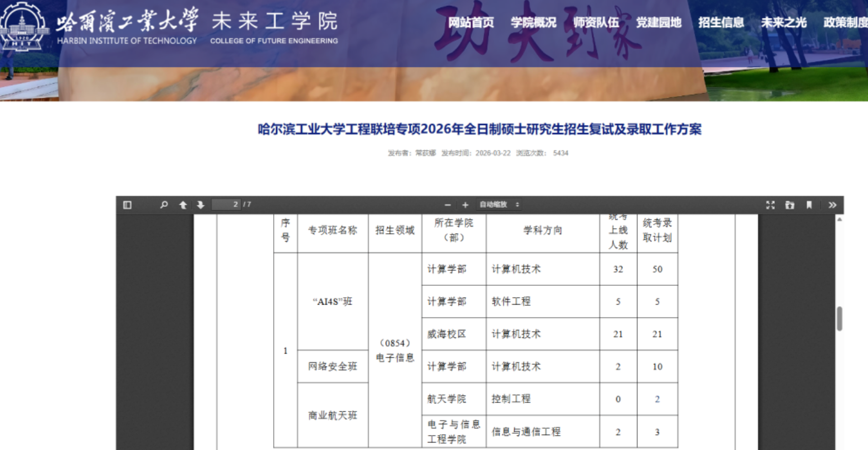
Task: Toggle the PDF viewer sidebar
Action: point(127,205)
